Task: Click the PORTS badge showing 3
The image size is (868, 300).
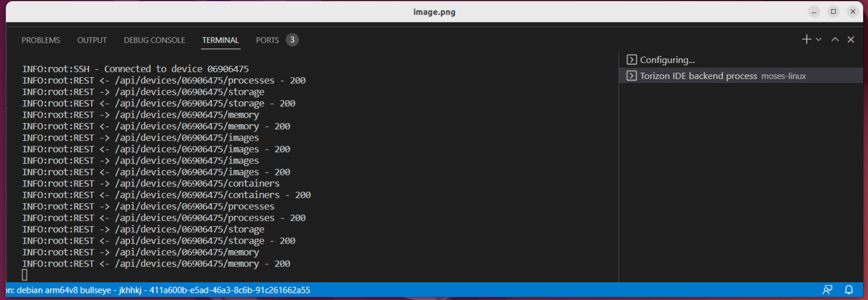Action: (x=292, y=40)
